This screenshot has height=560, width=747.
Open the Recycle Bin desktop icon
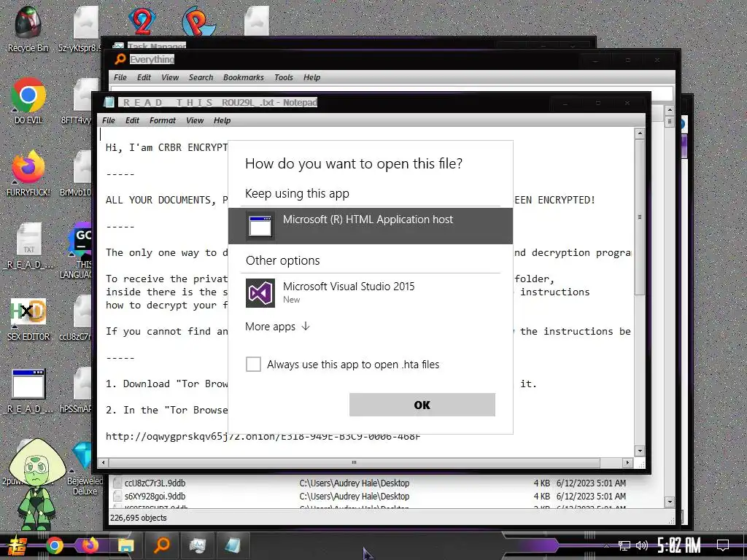[x=28, y=28]
